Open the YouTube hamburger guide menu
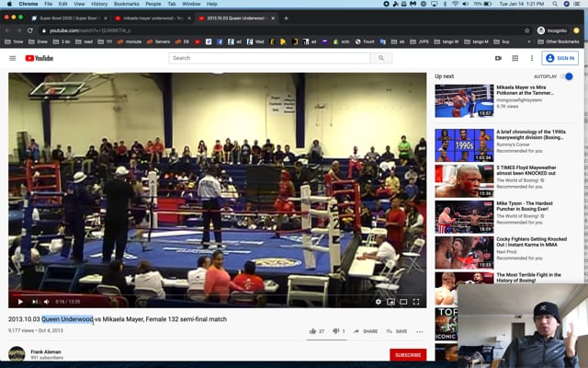This screenshot has width=588, height=368. tap(12, 58)
